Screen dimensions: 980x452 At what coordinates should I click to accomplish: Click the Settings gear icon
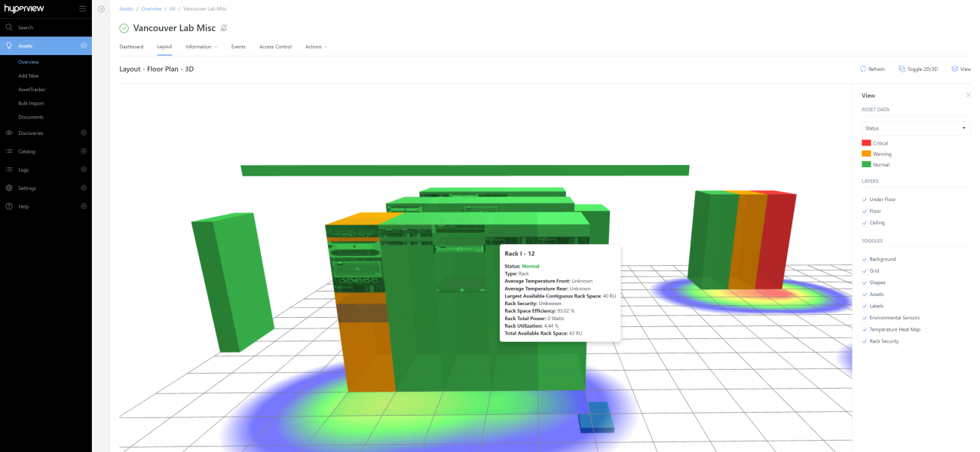[x=9, y=188]
